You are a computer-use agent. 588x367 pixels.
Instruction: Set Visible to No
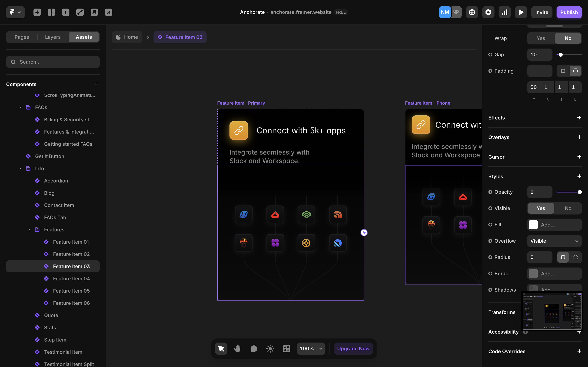pyautogui.click(x=568, y=208)
